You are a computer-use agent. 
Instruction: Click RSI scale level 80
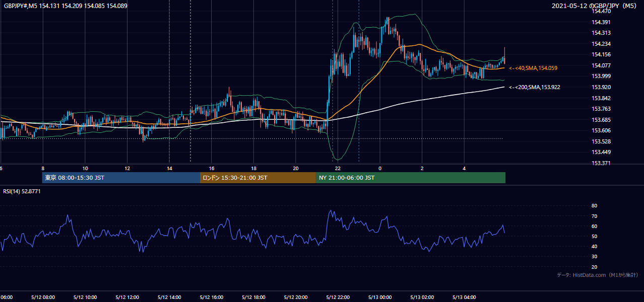click(x=594, y=206)
